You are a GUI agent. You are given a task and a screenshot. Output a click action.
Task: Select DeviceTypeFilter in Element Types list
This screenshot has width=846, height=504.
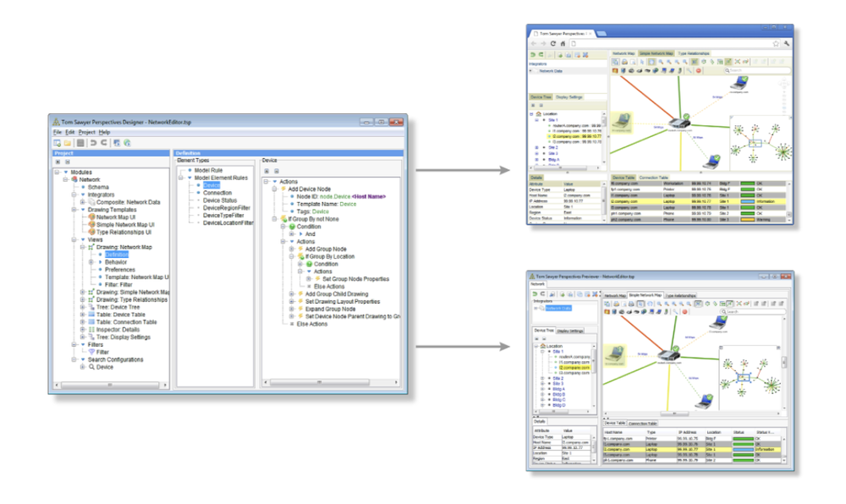click(x=223, y=215)
